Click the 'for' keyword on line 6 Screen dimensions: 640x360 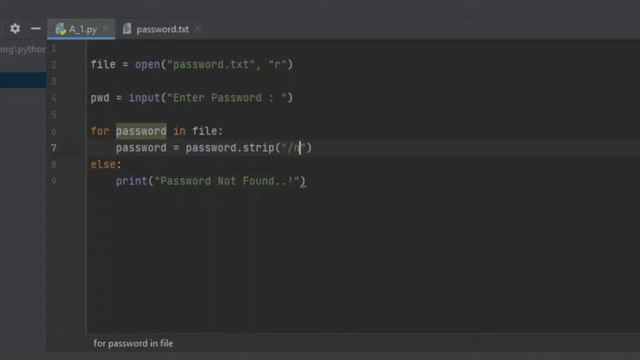click(x=100, y=131)
